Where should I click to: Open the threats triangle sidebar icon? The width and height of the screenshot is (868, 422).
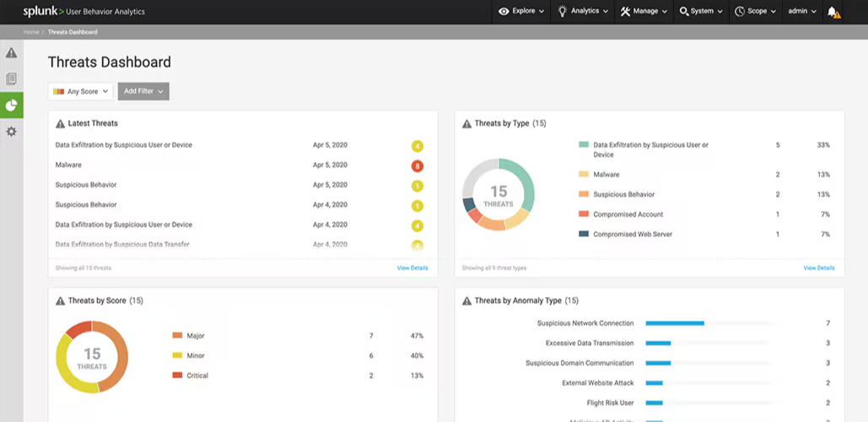click(x=11, y=53)
